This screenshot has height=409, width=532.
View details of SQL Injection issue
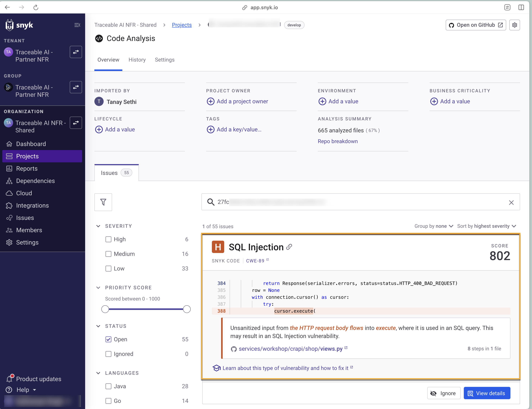pos(487,393)
